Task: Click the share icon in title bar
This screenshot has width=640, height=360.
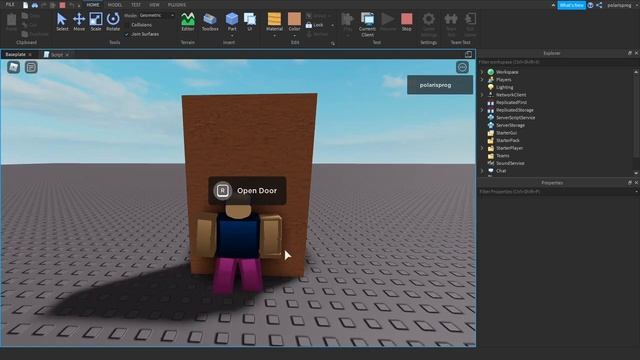Action: pos(599,5)
